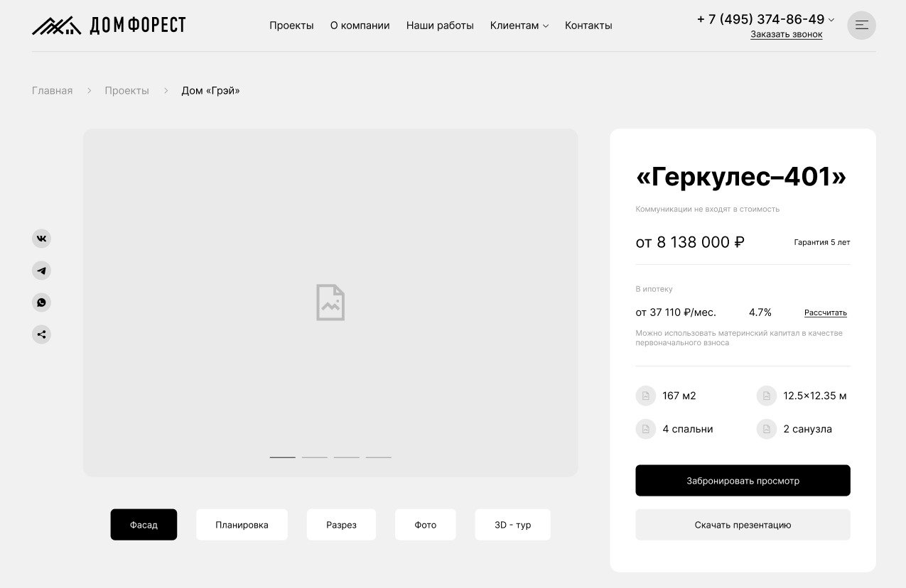Expand the Клиентам dropdown menu
The width and height of the screenshot is (906, 588).
click(x=519, y=26)
